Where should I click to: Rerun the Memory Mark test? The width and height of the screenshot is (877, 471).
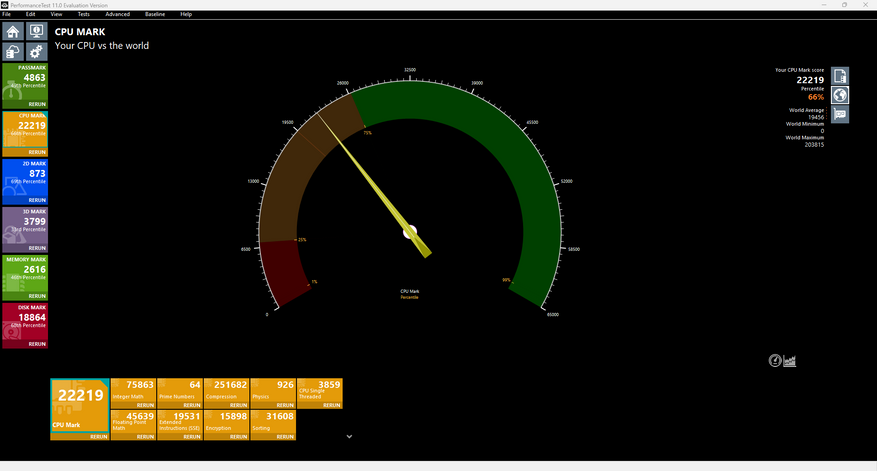37,296
